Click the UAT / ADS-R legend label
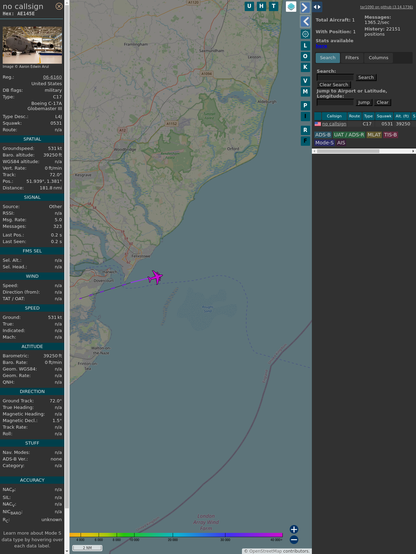This screenshot has height=554, width=416. click(x=349, y=135)
